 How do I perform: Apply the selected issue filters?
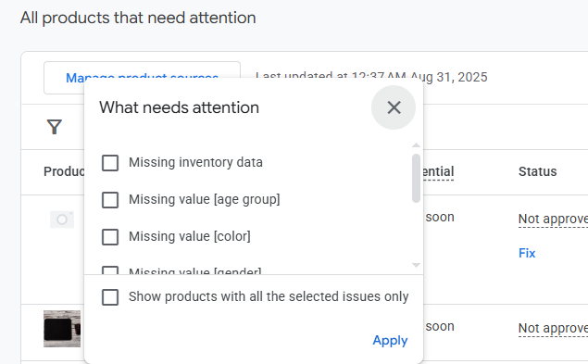pyautogui.click(x=390, y=340)
